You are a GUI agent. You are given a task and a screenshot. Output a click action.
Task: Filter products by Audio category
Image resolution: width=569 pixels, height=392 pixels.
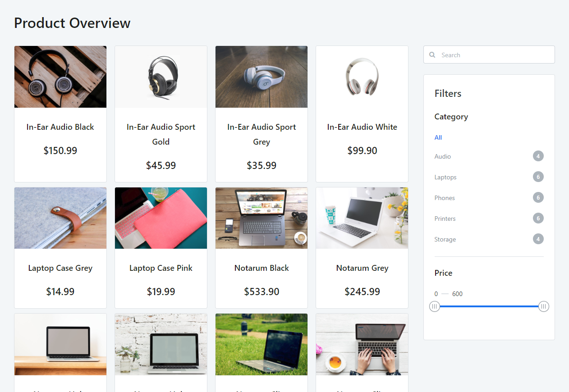[x=443, y=156]
